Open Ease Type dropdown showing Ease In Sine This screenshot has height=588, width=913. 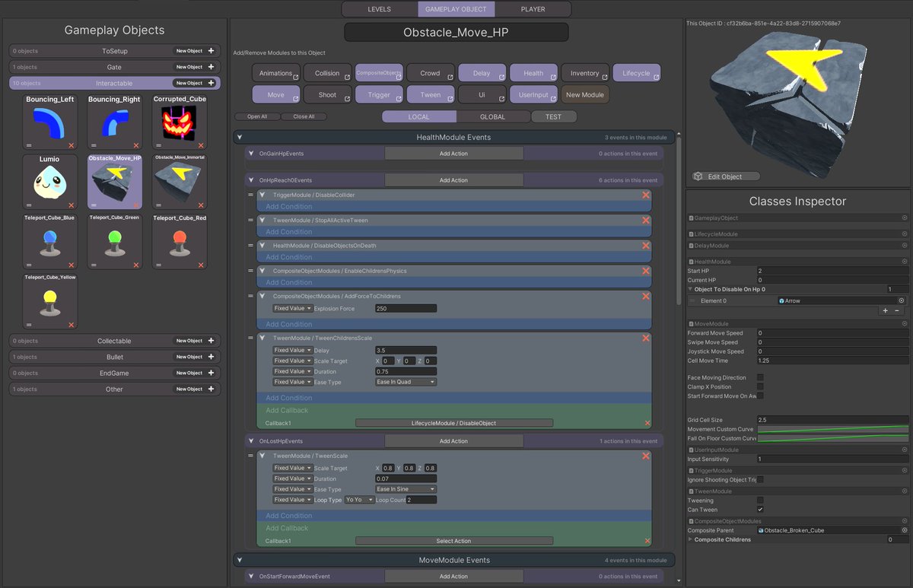coord(406,489)
